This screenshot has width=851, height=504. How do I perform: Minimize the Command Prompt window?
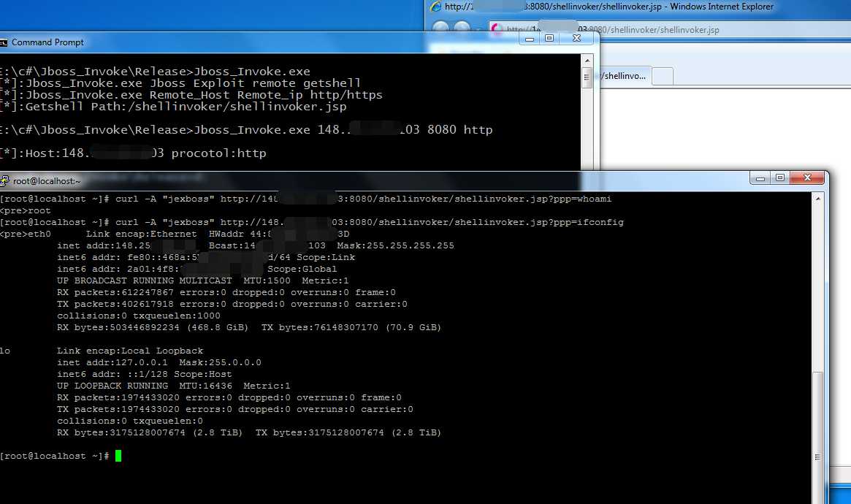(x=530, y=39)
